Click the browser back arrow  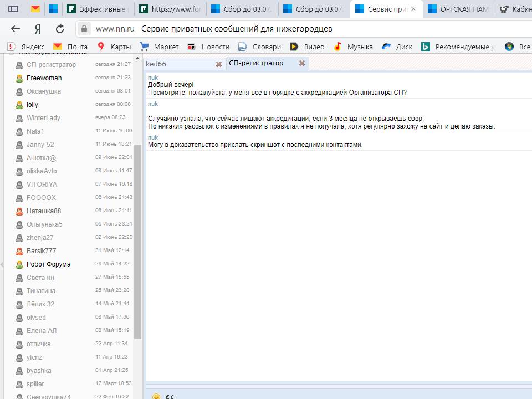click(x=16, y=29)
